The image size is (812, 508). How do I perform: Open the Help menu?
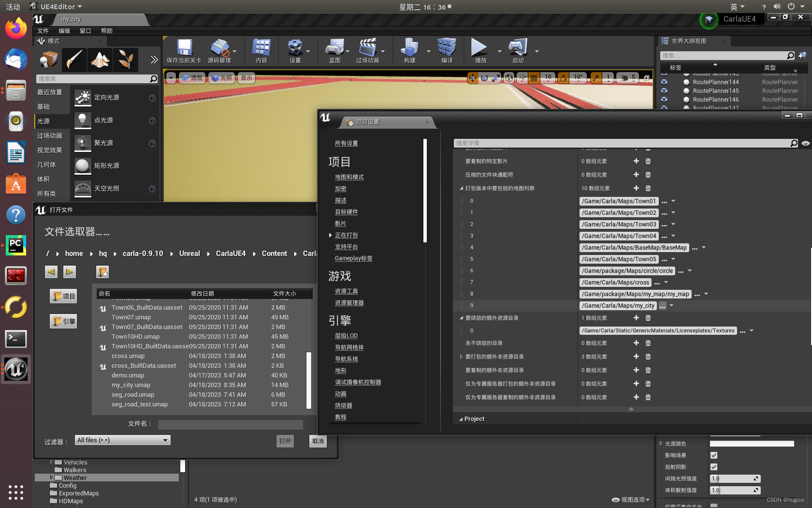pos(107,31)
